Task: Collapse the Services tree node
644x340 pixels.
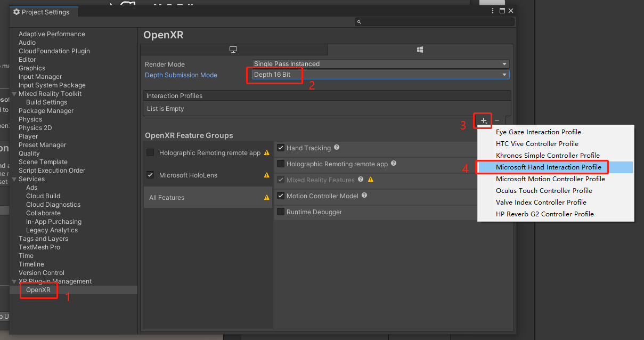Action: (x=14, y=179)
